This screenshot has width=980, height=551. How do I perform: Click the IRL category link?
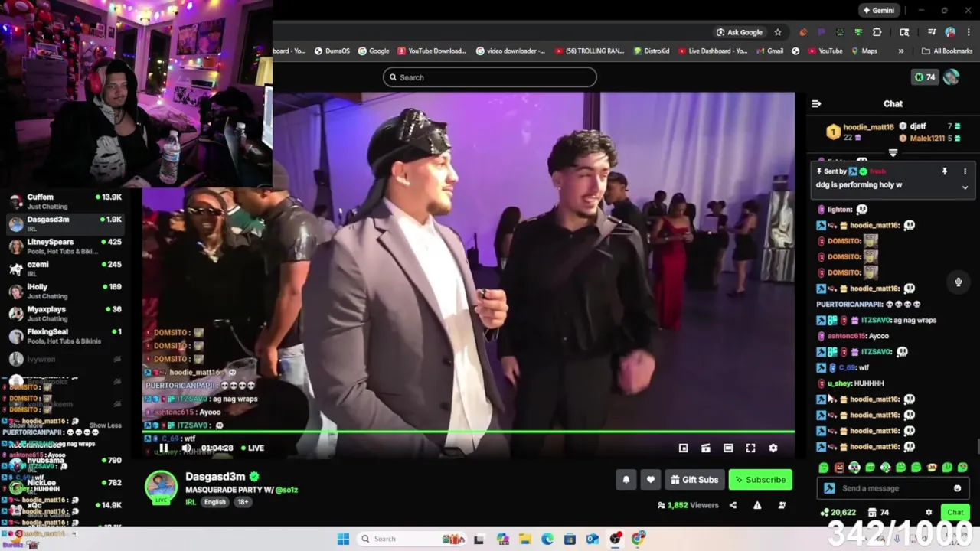[x=191, y=502]
